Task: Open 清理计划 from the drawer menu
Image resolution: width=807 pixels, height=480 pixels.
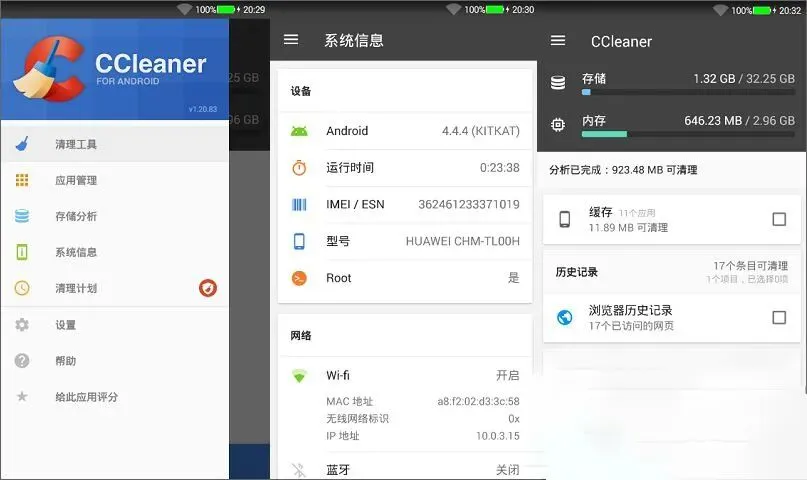Action: tap(115, 288)
